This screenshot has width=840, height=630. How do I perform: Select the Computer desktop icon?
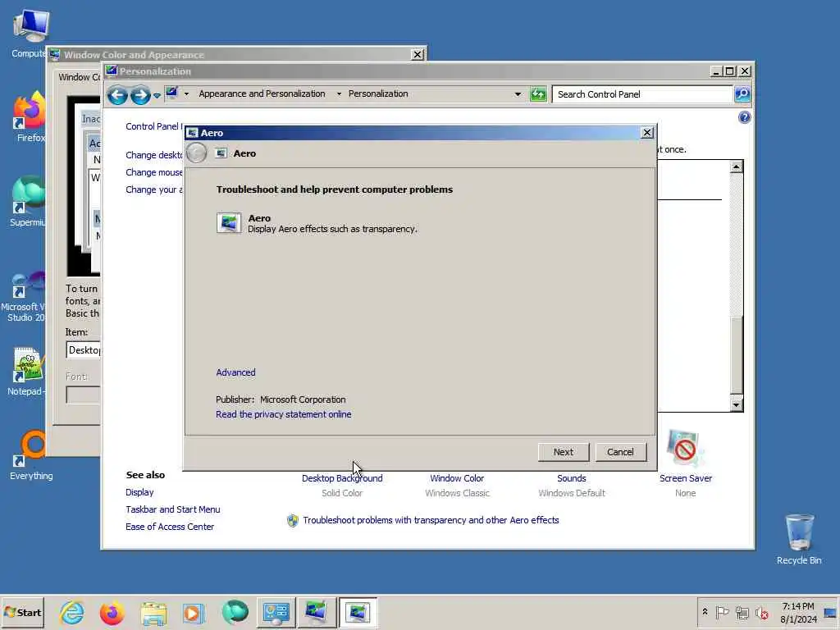tap(30, 33)
